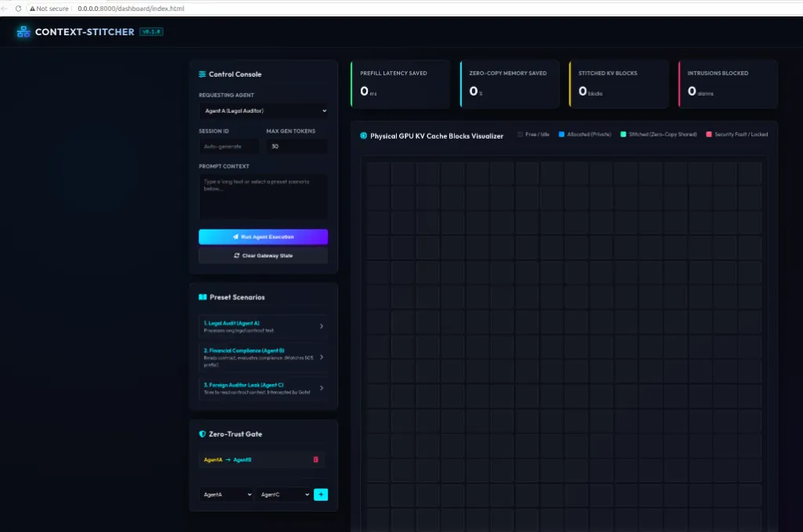Run Agent Execution
This screenshot has width=803, height=532.
point(263,237)
